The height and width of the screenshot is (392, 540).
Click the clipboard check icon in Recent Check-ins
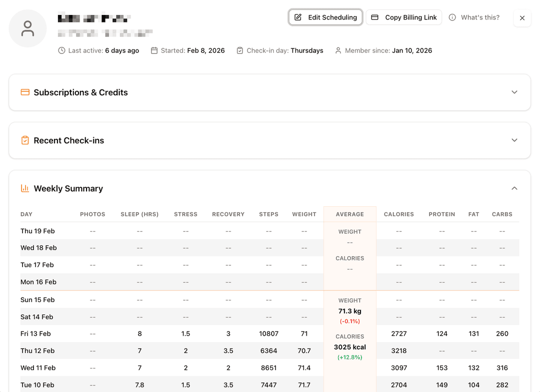(x=25, y=140)
